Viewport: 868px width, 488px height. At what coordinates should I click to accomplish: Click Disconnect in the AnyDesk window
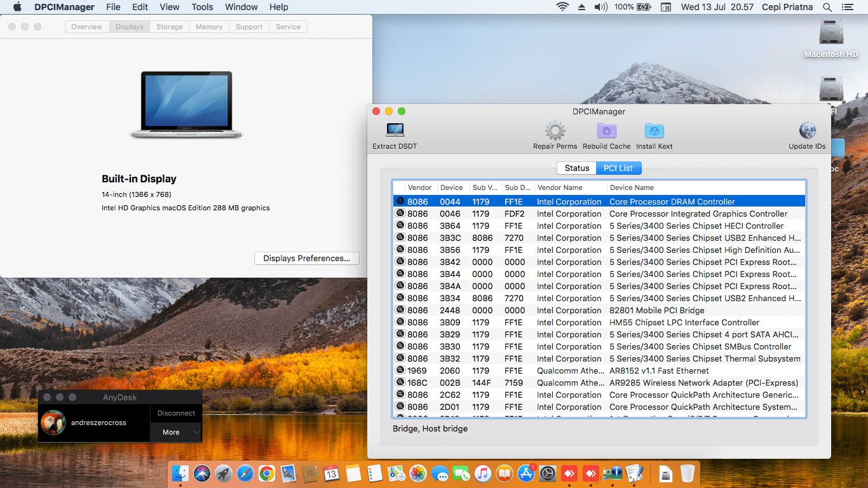tap(176, 413)
